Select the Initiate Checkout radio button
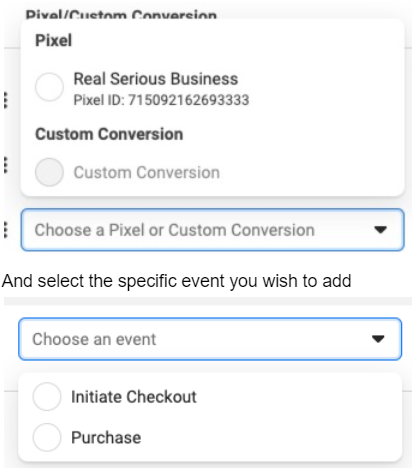This screenshot has width=412, height=468. click(x=47, y=396)
